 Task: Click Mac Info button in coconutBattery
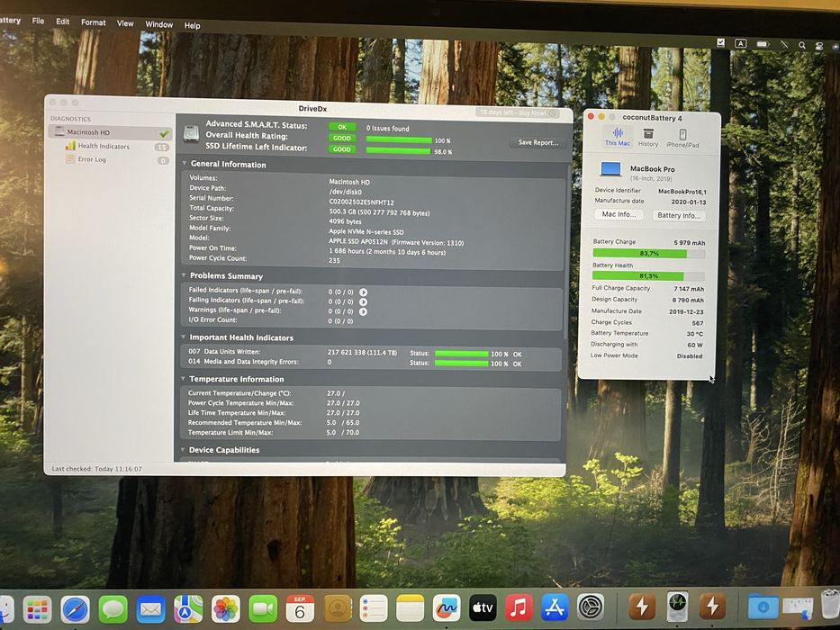coord(619,214)
